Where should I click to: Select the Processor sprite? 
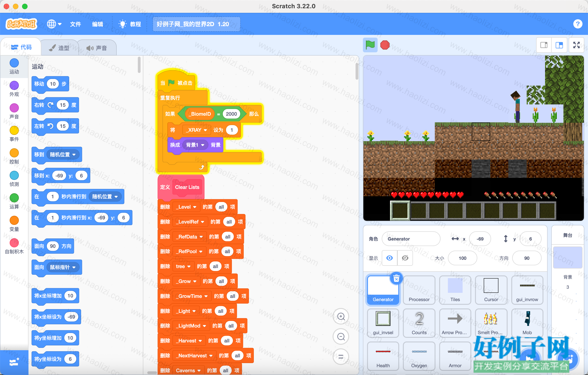tap(419, 290)
